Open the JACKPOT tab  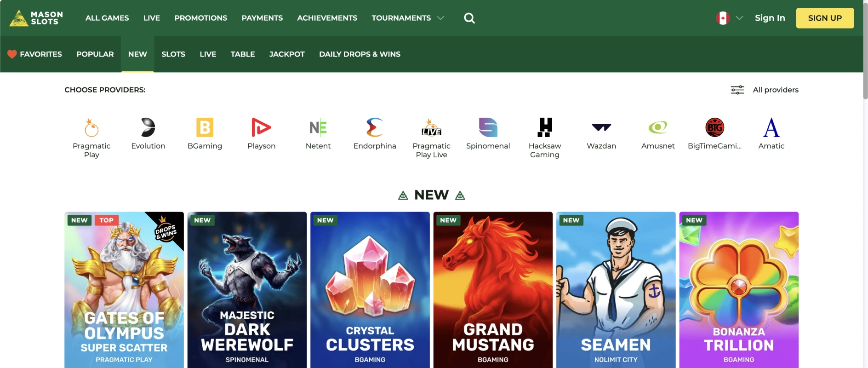[287, 54]
